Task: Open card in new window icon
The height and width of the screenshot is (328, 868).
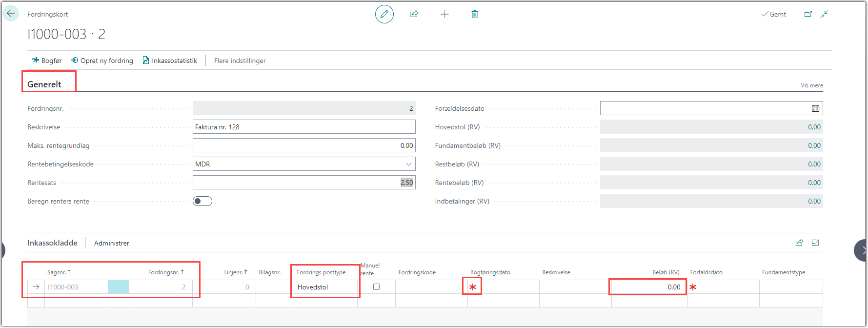Action: (808, 14)
